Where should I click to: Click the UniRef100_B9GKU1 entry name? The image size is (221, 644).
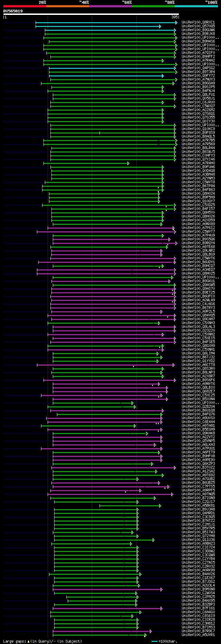click(x=198, y=281)
